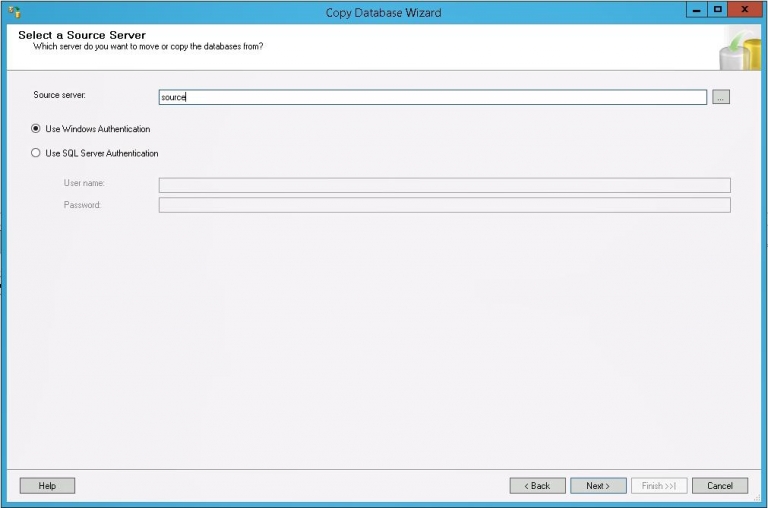Open Help for this wizard page
This screenshot has width=768, height=508.
(x=47, y=486)
